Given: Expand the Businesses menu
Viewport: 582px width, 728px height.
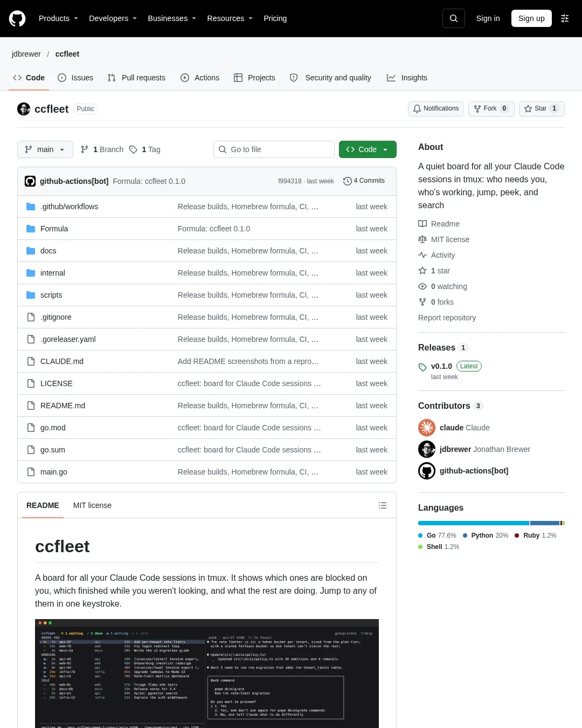Looking at the screenshot, I should pos(172,18).
